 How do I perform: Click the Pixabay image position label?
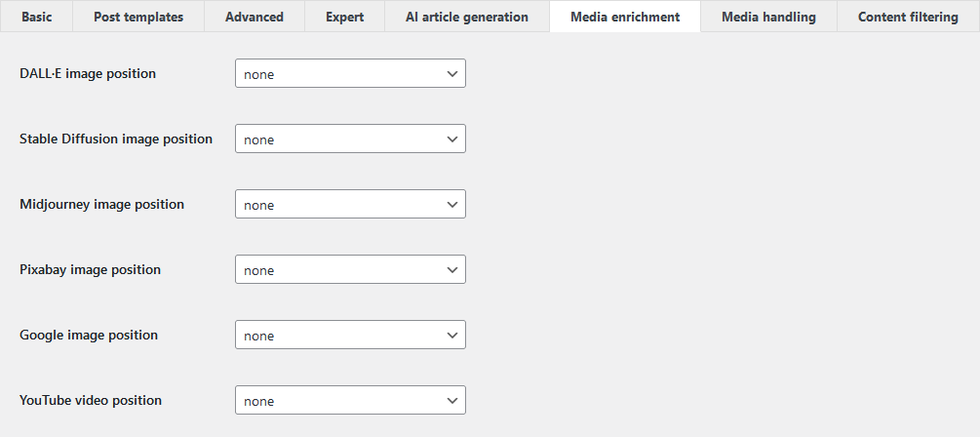coord(90,269)
